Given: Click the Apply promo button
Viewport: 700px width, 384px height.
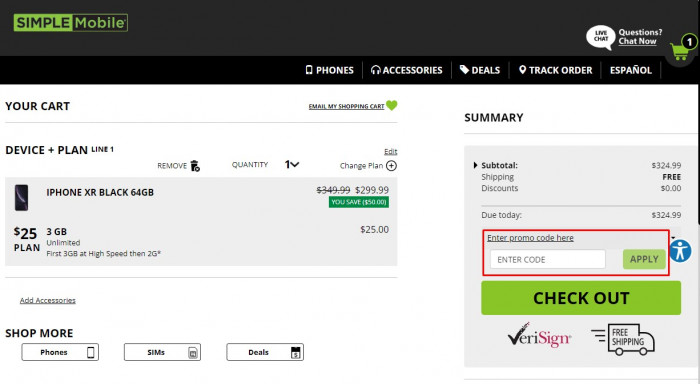Looking at the screenshot, I should tap(644, 259).
